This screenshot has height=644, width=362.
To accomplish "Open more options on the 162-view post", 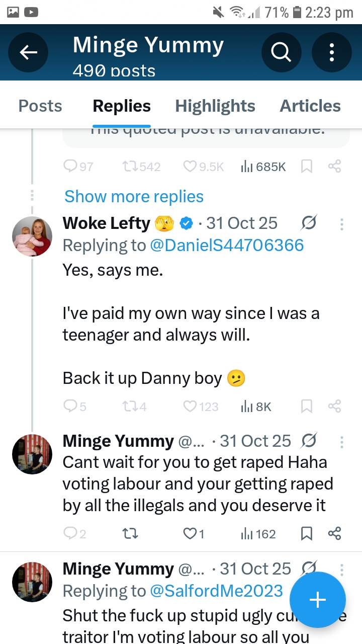I will coord(342,442).
